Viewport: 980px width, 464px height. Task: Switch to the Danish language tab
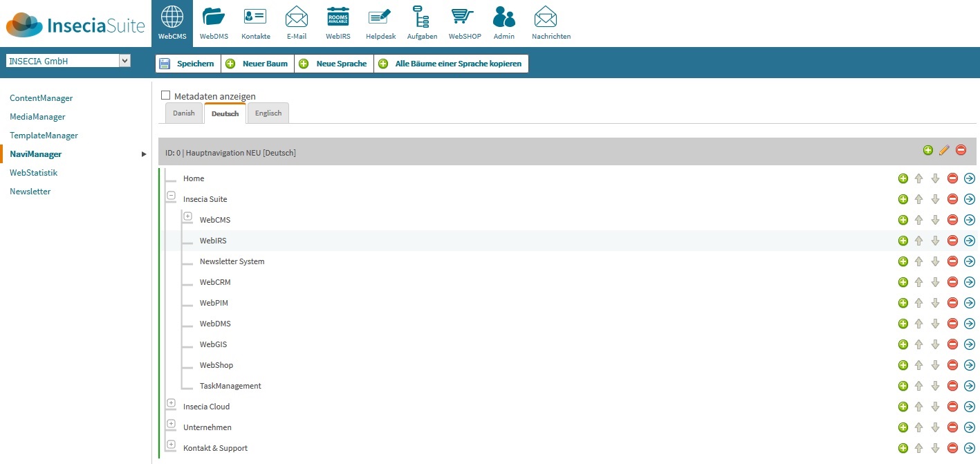(x=184, y=113)
